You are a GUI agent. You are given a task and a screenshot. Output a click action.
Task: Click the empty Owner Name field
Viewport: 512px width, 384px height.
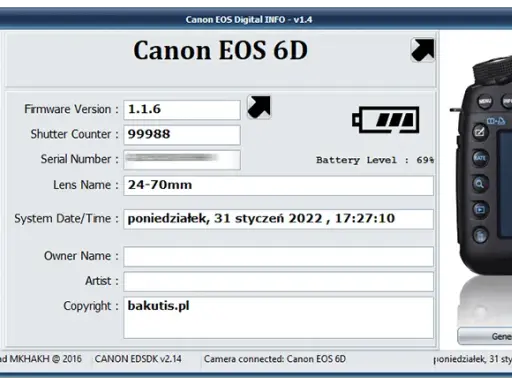278,256
